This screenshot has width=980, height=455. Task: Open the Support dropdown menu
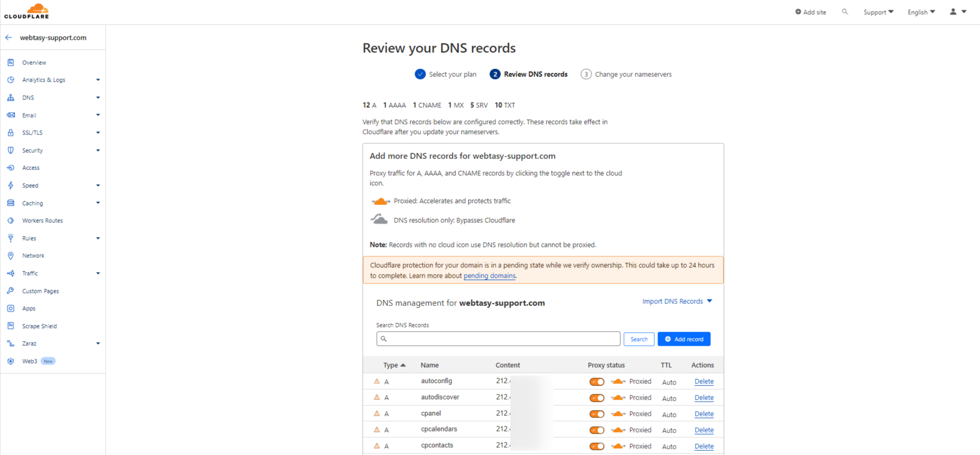click(878, 12)
